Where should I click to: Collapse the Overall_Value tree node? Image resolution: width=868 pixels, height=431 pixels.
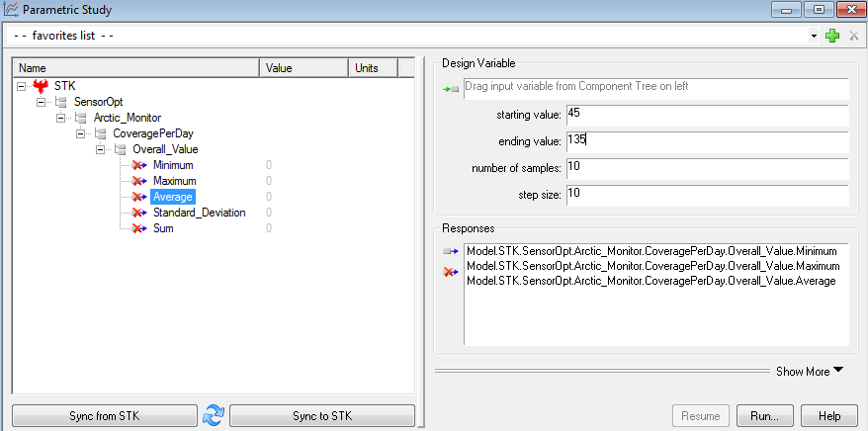point(100,150)
